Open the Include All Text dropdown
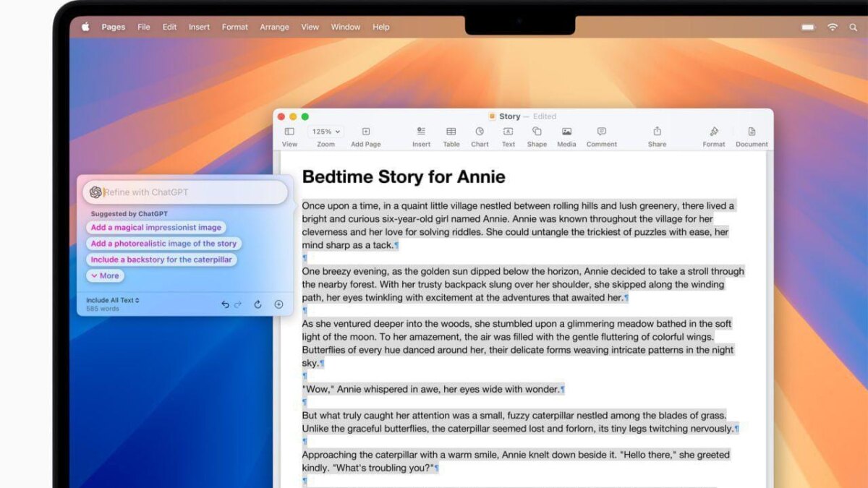The height and width of the screenshot is (488, 868). click(x=113, y=300)
